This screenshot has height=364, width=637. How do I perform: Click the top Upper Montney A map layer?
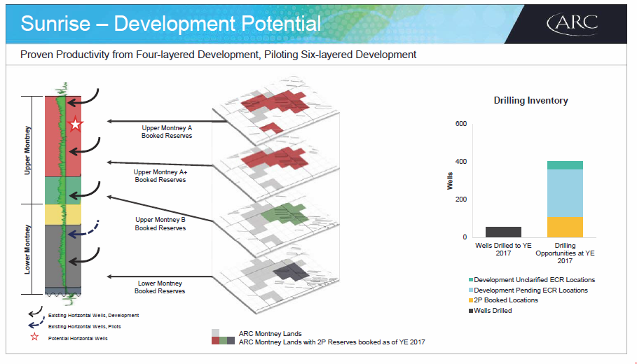[276, 110]
